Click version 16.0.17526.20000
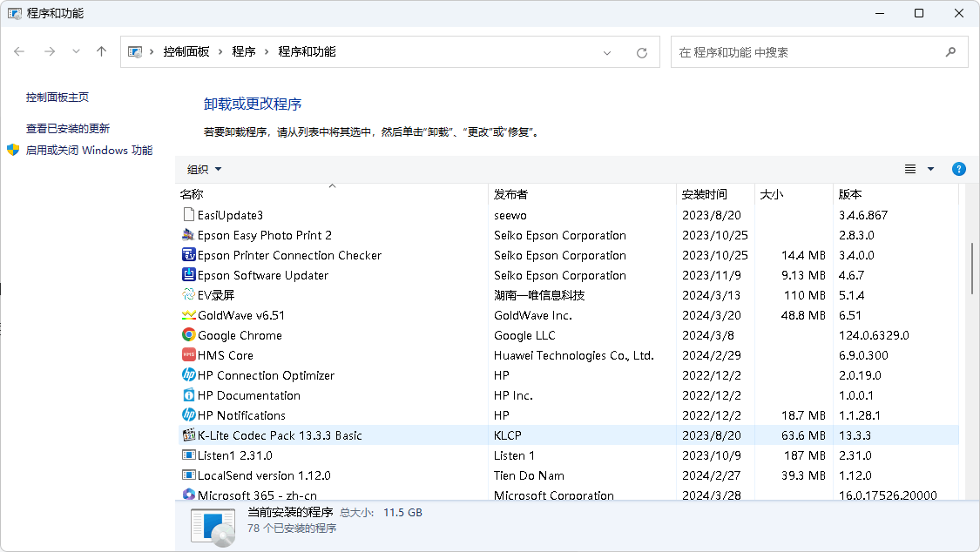This screenshot has height=552, width=980. coord(888,495)
